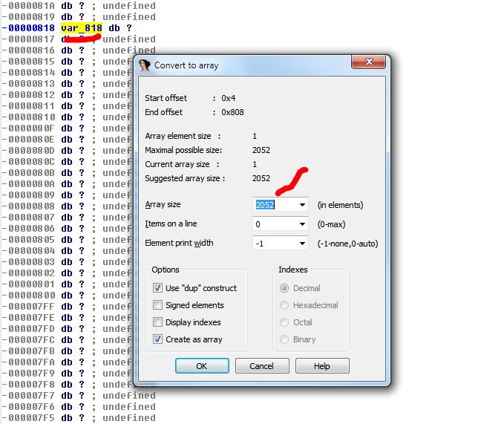Click the Convert to array dialog icon
Viewport: 504px width, 424px height.
tap(145, 65)
